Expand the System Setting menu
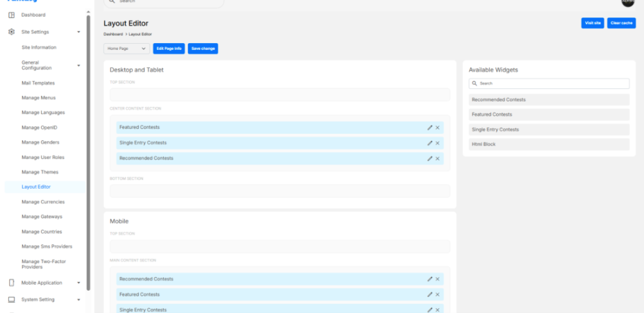The width and height of the screenshot is (644, 313). [78, 300]
